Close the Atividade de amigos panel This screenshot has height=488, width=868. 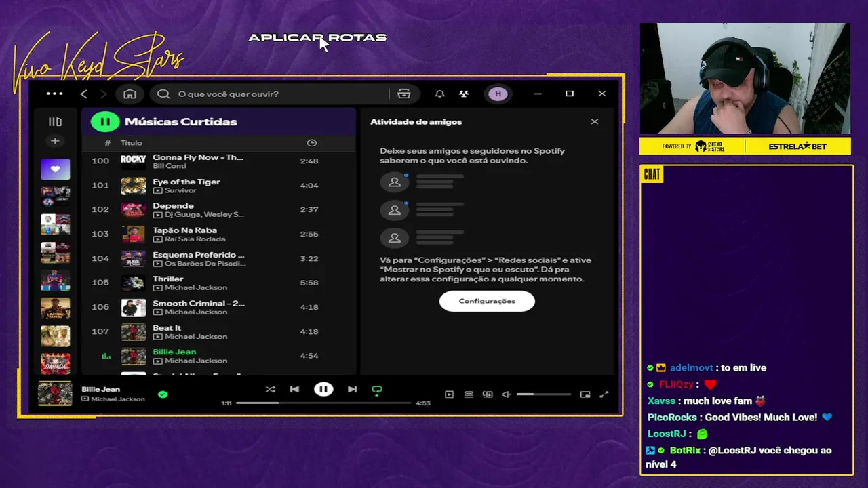coord(595,122)
